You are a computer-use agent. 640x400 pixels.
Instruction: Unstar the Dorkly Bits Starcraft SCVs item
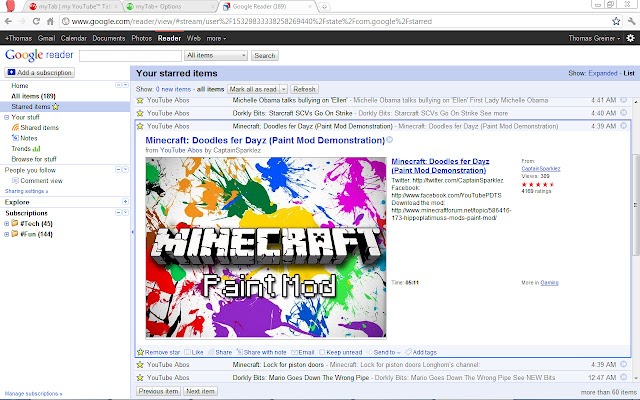coord(140,113)
